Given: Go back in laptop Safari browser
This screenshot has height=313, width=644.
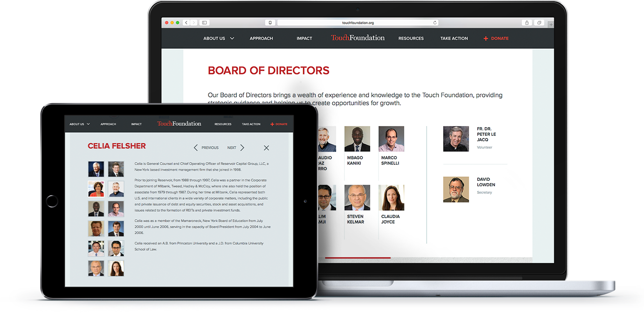Looking at the screenshot, I should 186,23.
